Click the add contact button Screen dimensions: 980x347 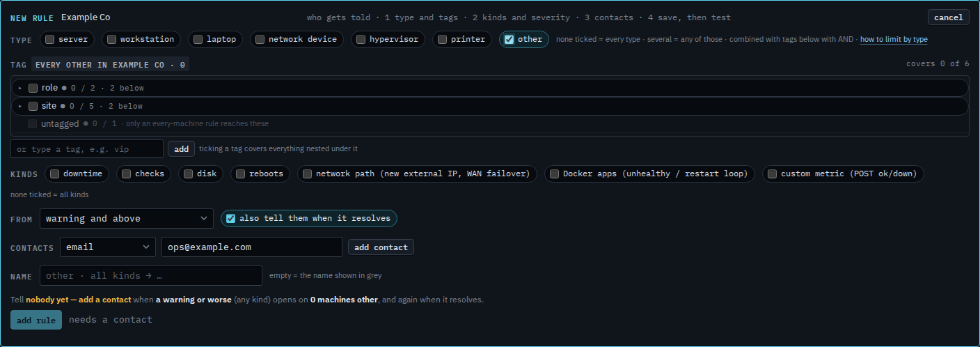point(381,247)
